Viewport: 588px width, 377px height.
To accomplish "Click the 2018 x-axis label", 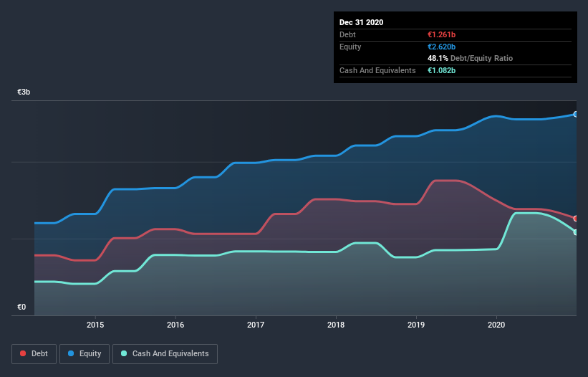I will 336,325.
